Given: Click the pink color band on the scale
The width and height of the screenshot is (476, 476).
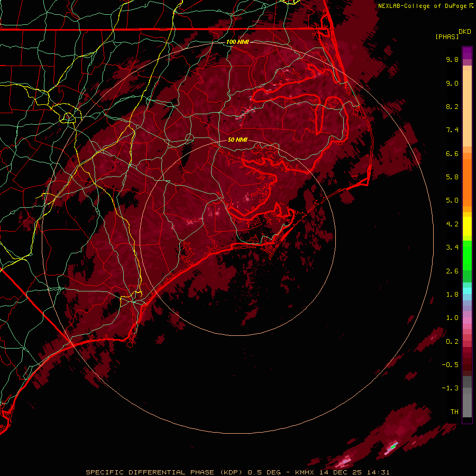Looking at the screenshot, I should [x=467, y=321].
